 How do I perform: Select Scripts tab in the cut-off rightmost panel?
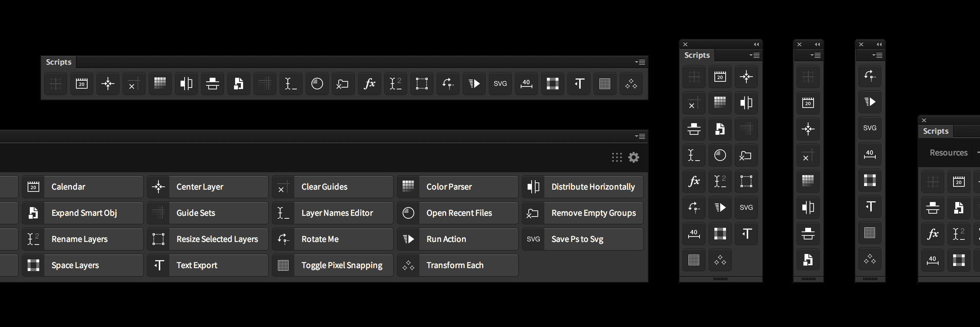[x=936, y=131]
